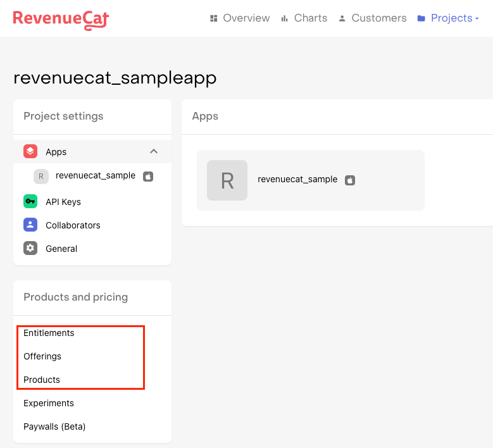Image resolution: width=493 pixels, height=448 pixels.
Task: Click the revenuecat_sampleapp project title
Action: (x=115, y=78)
